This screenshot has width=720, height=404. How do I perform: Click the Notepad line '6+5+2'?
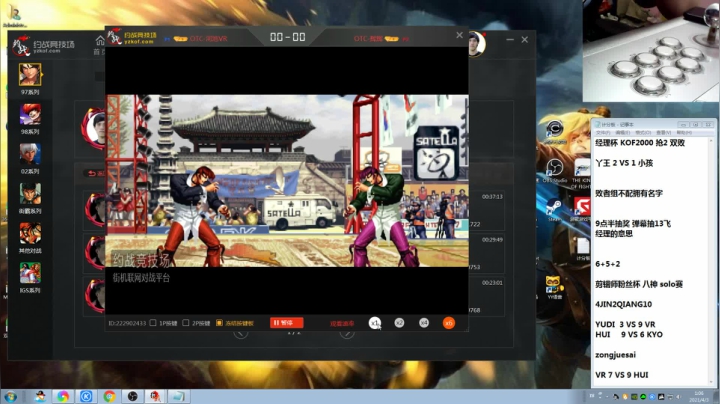point(608,264)
